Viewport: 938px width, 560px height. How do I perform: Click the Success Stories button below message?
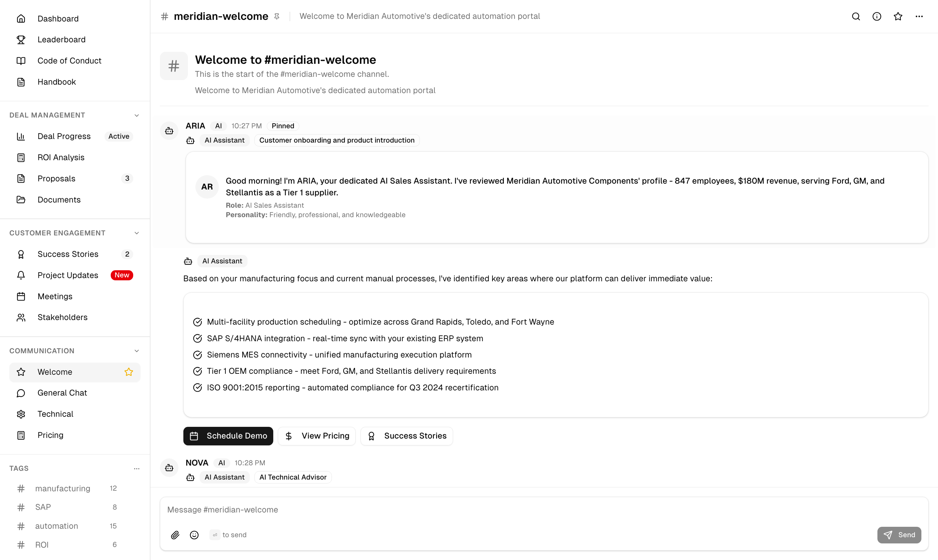pos(406,436)
